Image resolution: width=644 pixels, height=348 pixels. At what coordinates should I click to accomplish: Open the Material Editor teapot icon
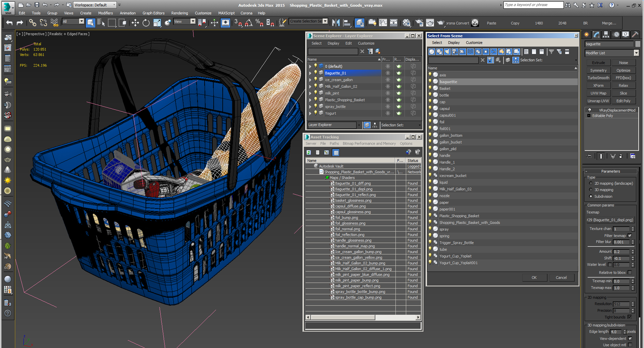(406, 23)
